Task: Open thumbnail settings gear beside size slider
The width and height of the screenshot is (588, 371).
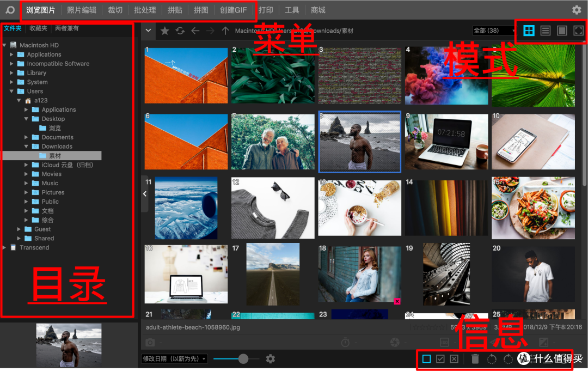Action: (x=271, y=359)
